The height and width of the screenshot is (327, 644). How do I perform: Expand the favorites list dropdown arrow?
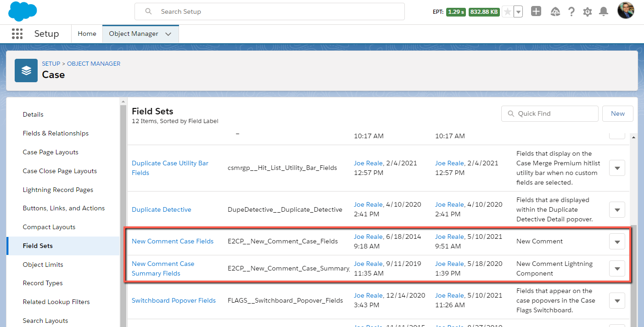coord(518,12)
